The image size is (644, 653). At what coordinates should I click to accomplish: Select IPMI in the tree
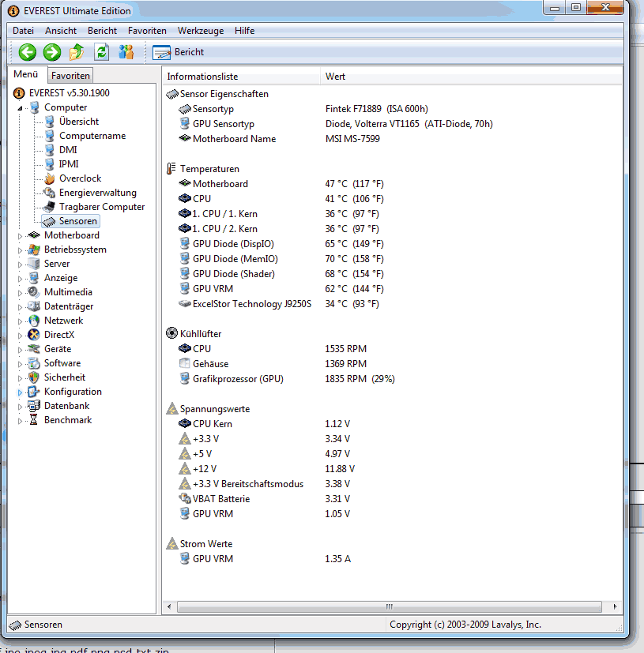pos(69,164)
